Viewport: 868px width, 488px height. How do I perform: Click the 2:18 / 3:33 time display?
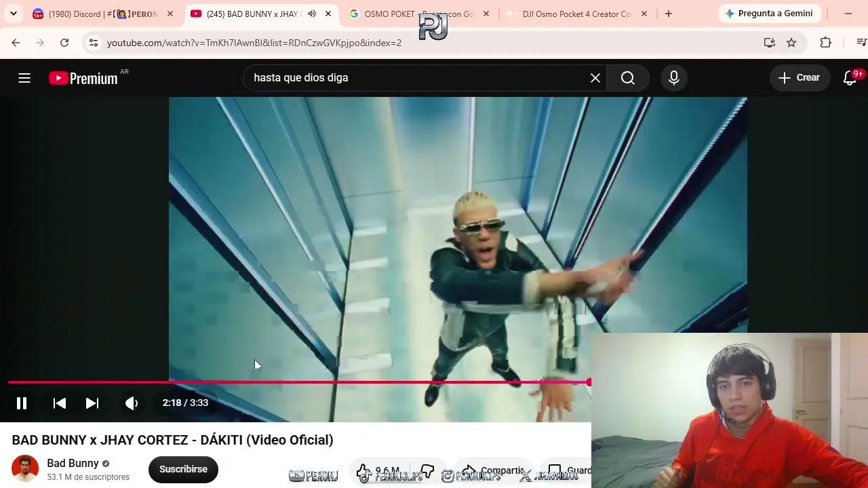(x=185, y=403)
